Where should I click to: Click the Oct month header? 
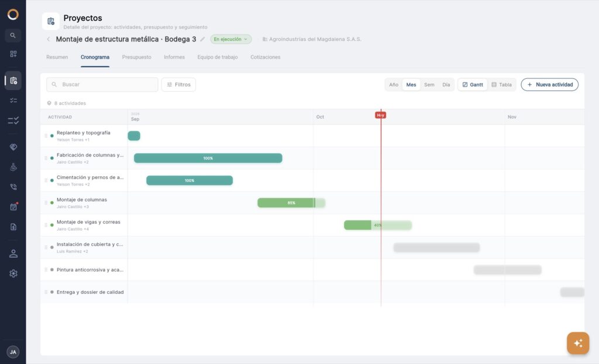320,117
